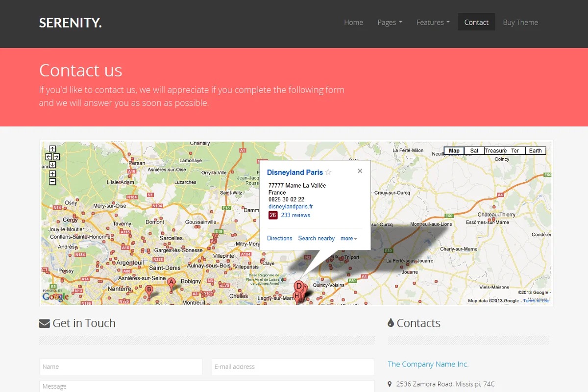Image resolution: width=588 pixels, height=392 pixels.
Task: Click map marker A near Bobigny
Action: tap(171, 283)
